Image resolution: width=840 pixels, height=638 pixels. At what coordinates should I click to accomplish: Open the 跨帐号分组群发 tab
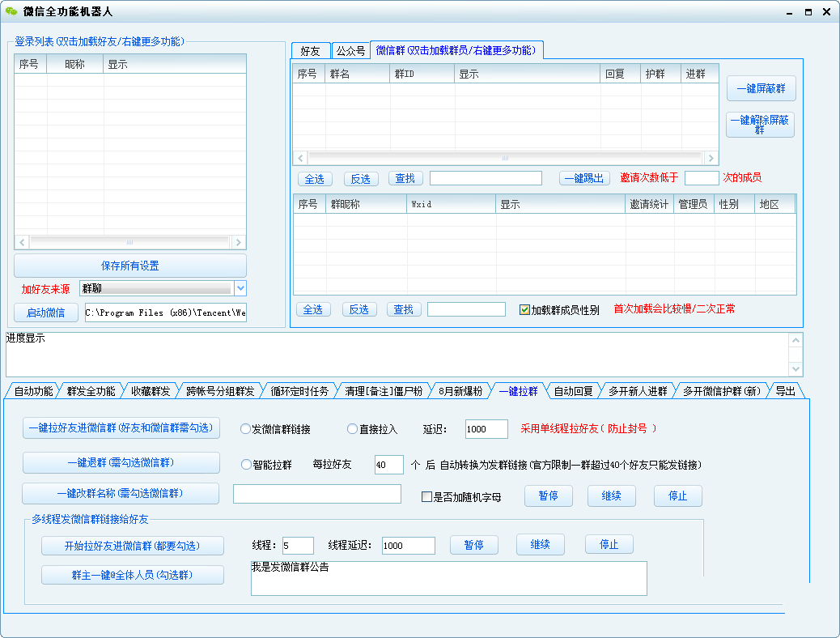(220, 391)
